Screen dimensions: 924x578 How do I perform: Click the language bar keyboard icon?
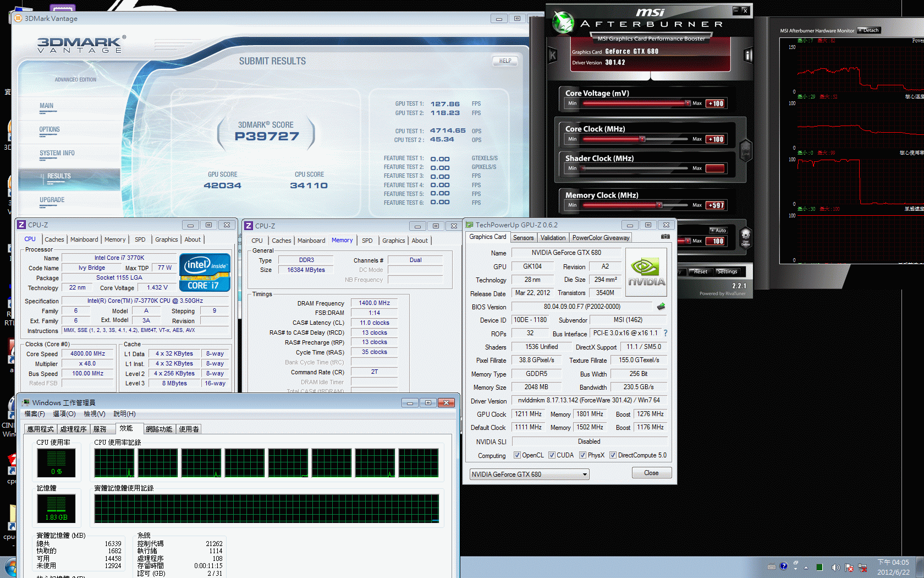coord(771,566)
